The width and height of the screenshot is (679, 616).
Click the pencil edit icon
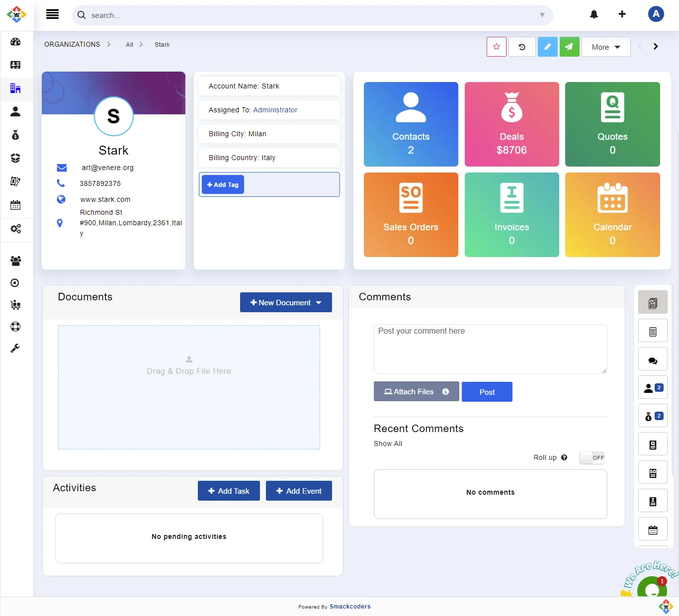pyautogui.click(x=547, y=47)
